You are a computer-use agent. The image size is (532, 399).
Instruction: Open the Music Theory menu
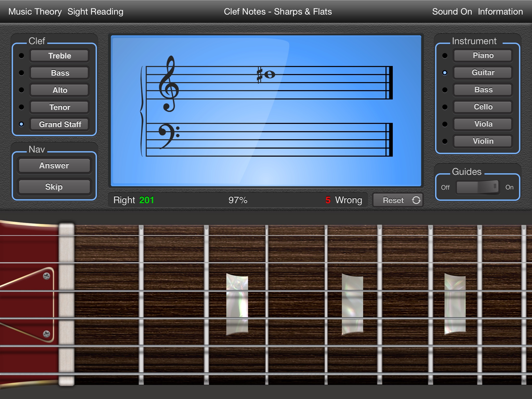tap(35, 12)
